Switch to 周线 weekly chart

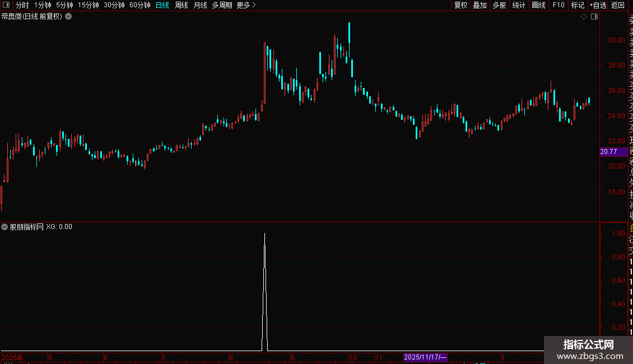point(181,5)
